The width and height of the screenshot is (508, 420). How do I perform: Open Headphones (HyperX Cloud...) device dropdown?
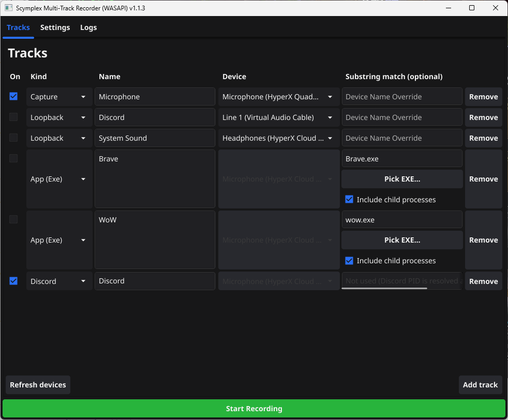(x=279, y=138)
